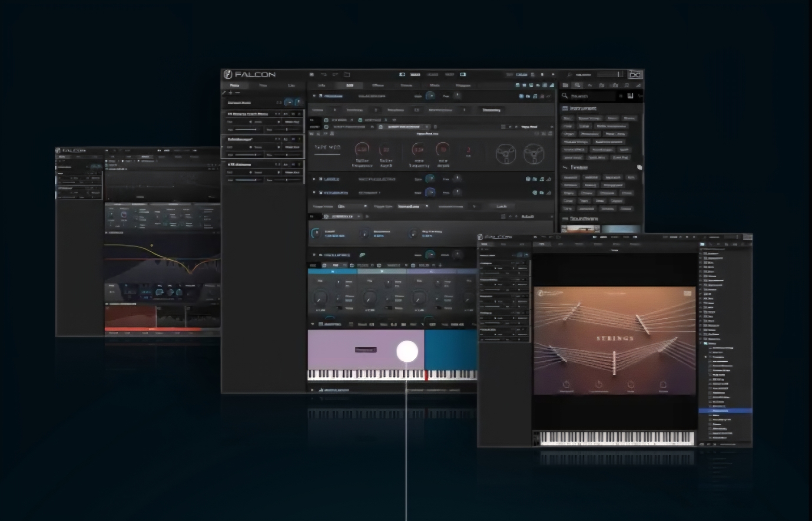Select the blue oscillator tab header
Screen dimensions: 812x521
[332, 271]
